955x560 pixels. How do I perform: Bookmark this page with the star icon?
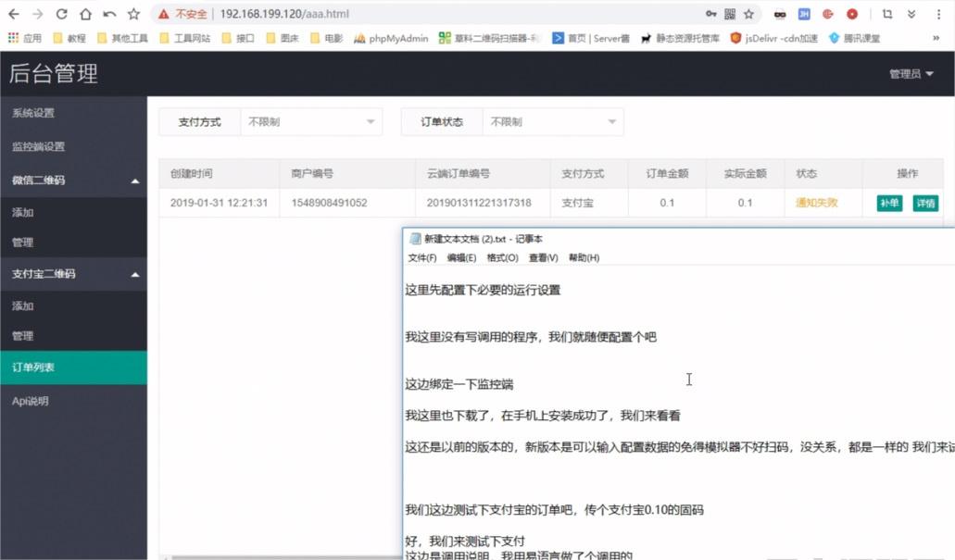click(x=750, y=14)
